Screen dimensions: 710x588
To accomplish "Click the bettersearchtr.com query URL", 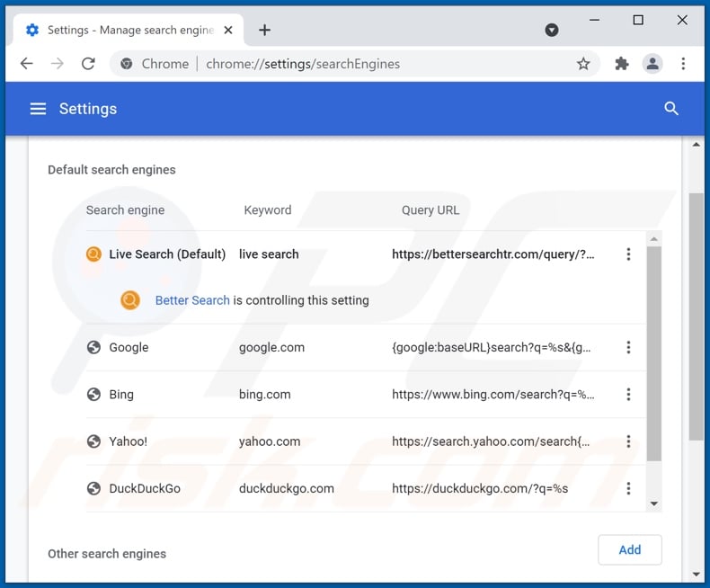I will coord(493,254).
